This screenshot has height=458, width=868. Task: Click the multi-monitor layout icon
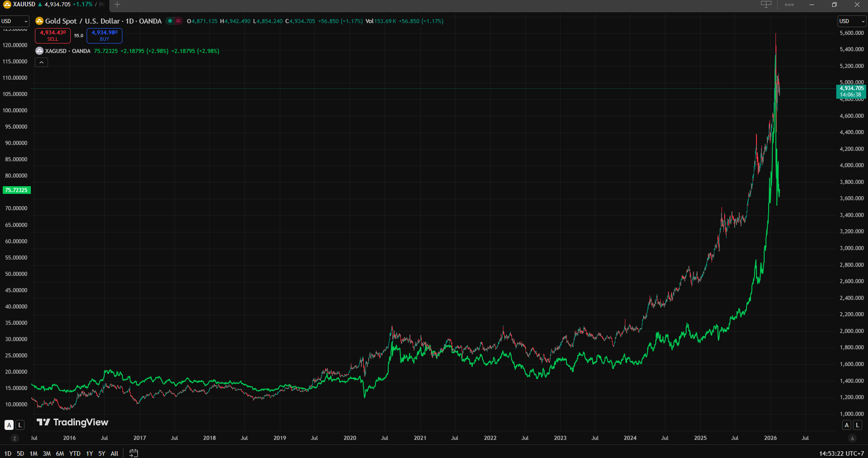pyautogui.click(x=766, y=4)
